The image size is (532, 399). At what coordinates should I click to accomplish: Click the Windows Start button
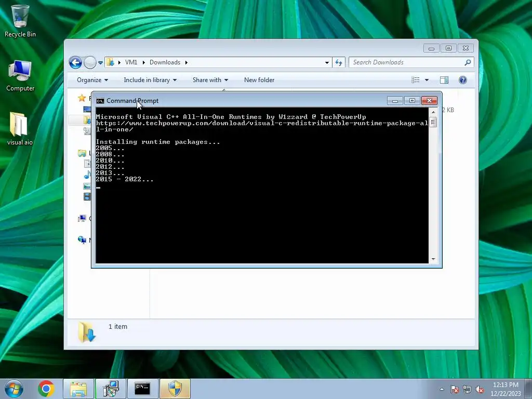[14, 389]
